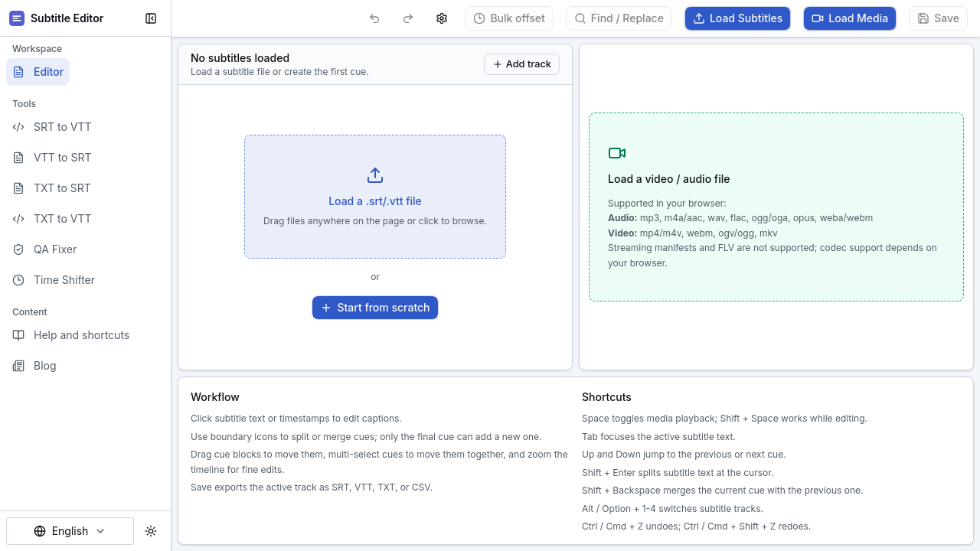Click Load Subtitles button

pos(737,18)
